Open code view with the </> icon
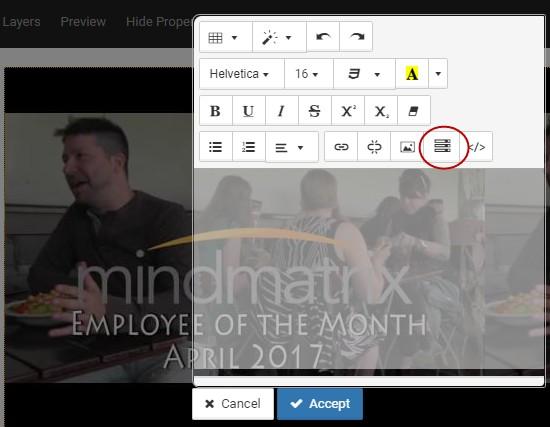This screenshot has height=427, width=550. click(477, 147)
